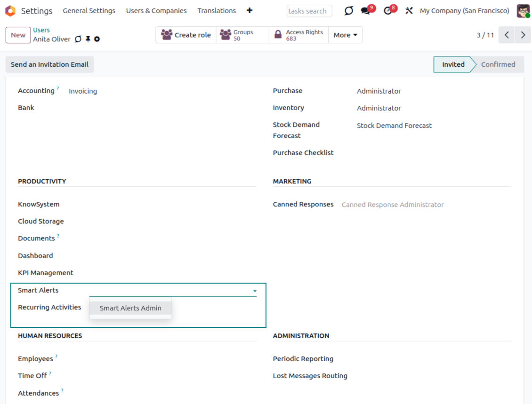Click Send an Invitation Email button
Image resolution: width=532 pixels, height=404 pixels.
(49, 64)
